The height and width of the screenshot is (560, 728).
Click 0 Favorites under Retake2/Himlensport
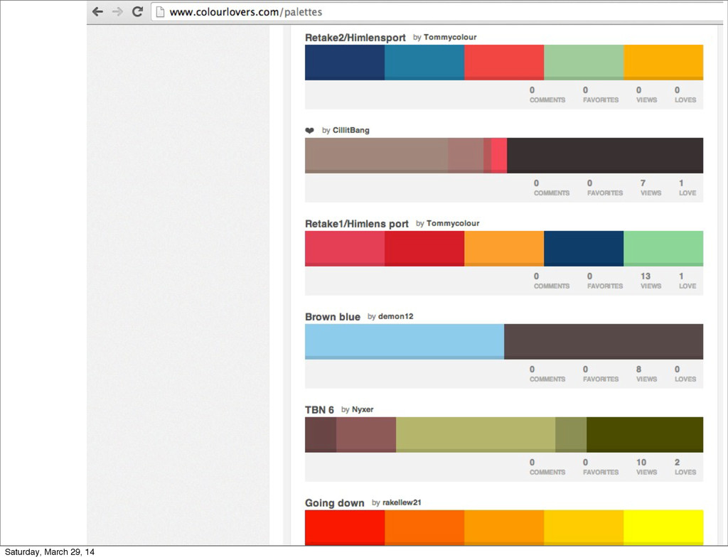point(601,95)
